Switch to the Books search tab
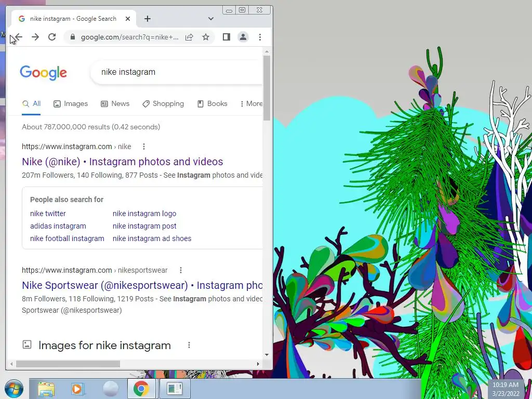The height and width of the screenshot is (399, 532). click(212, 104)
